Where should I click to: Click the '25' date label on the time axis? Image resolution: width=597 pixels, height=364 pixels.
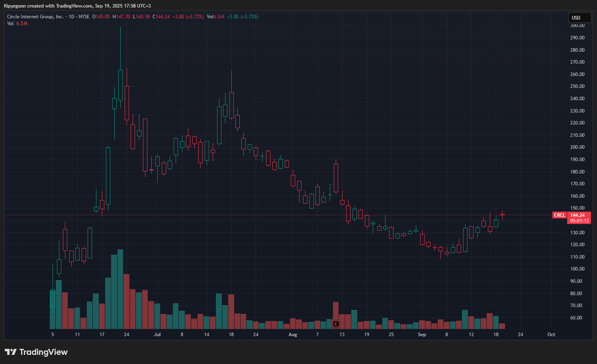(391, 335)
